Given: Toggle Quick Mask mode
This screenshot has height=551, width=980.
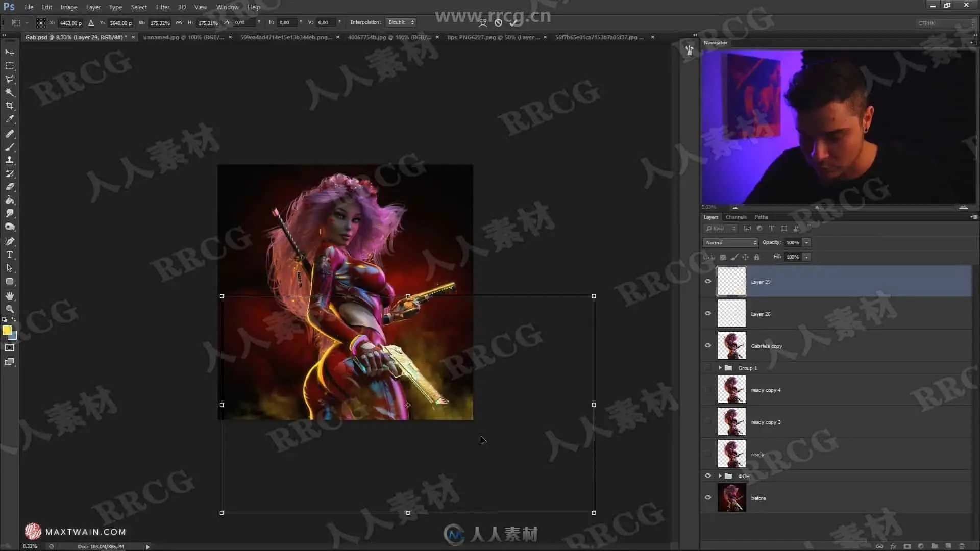Looking at the screenshot, I should (x=10, y=348).
